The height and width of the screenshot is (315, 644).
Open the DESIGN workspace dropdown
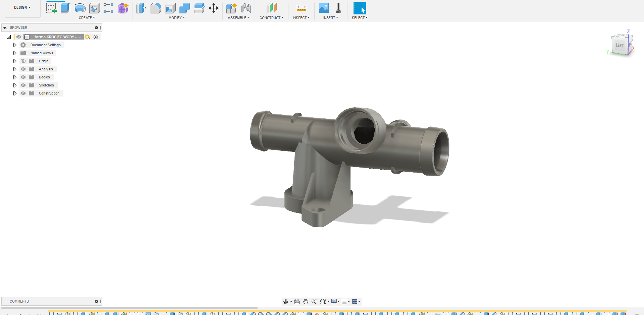click(22, 7)
